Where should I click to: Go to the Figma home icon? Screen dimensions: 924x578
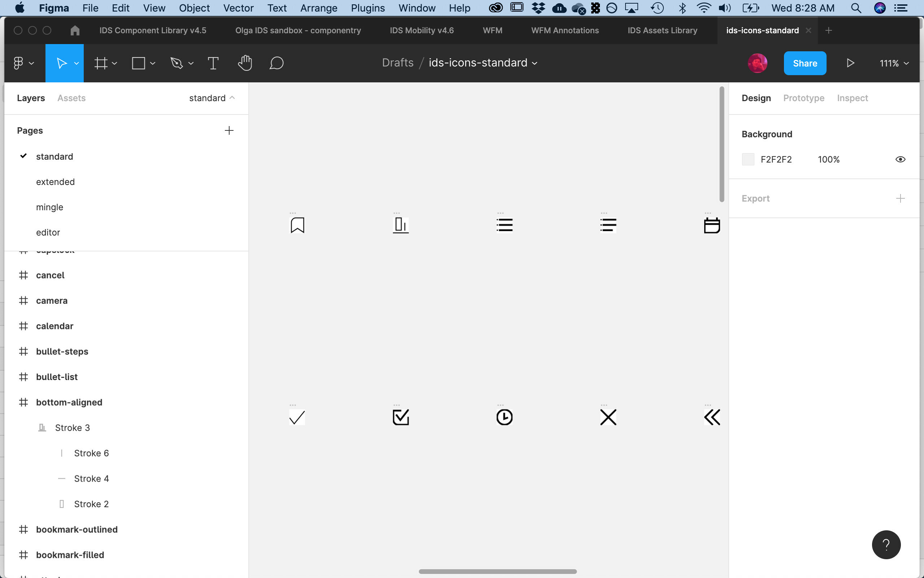(x=75, y=30)
